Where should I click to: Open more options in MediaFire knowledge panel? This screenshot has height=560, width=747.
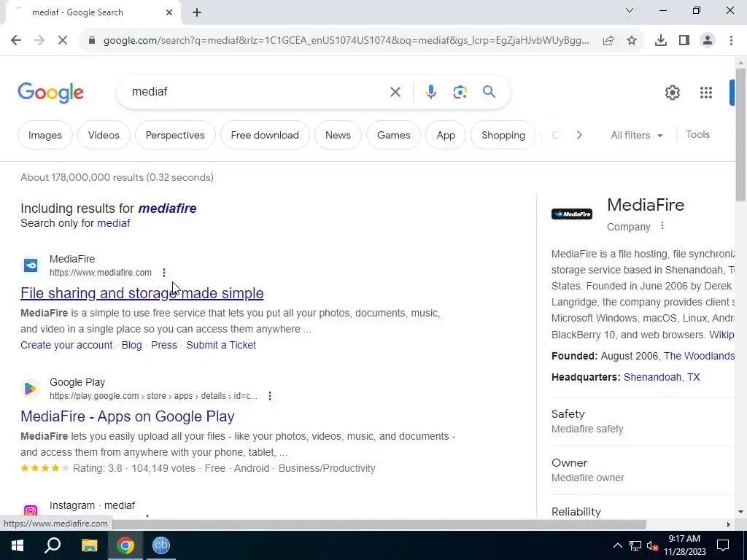click(662, 226)
